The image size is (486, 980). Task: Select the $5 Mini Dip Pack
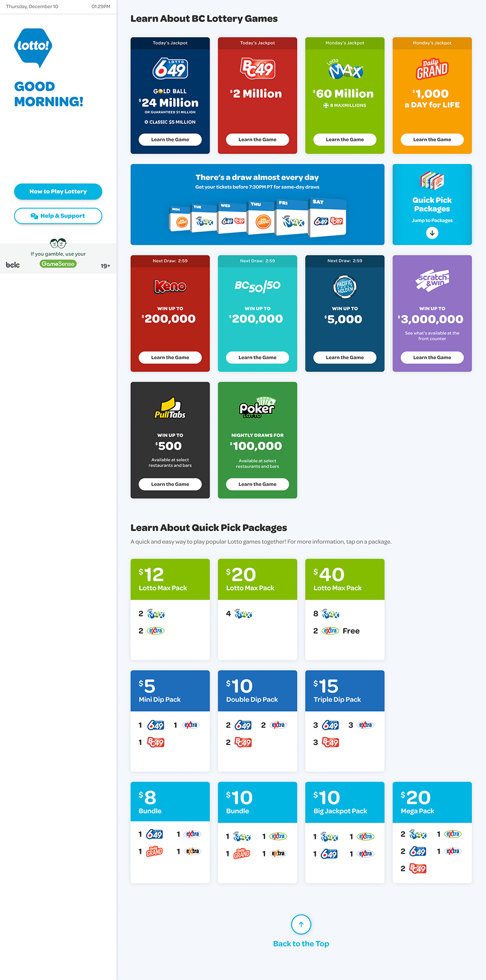click(x=170, y=721)
